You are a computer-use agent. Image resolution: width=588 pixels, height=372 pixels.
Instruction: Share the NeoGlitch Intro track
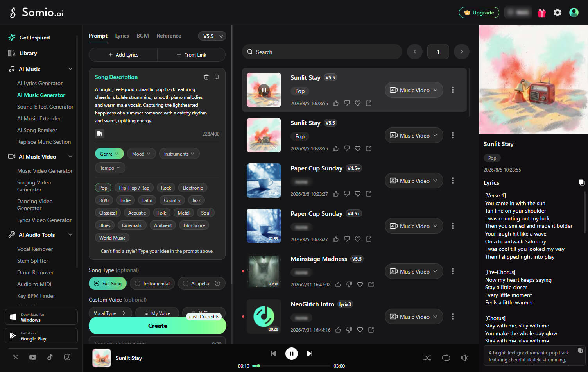371,330
